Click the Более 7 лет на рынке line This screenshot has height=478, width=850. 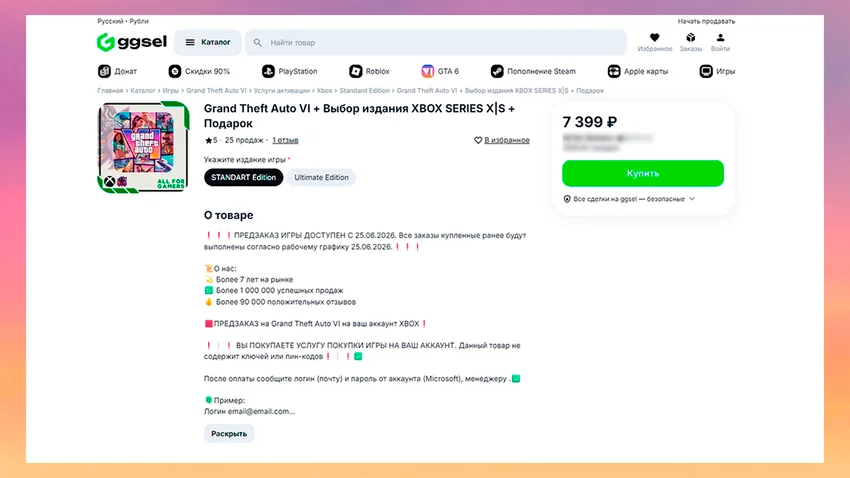pyautogui.click(x=254, y=279)
